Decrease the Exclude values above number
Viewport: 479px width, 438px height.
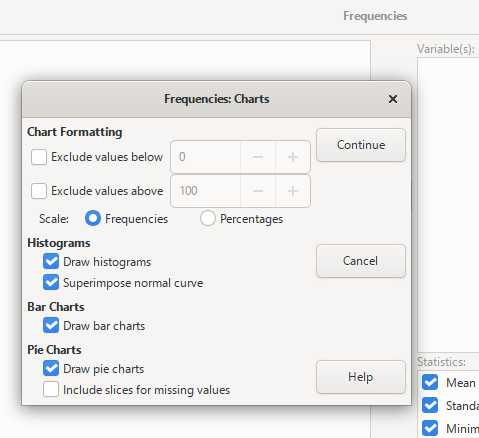click(258, 191)
